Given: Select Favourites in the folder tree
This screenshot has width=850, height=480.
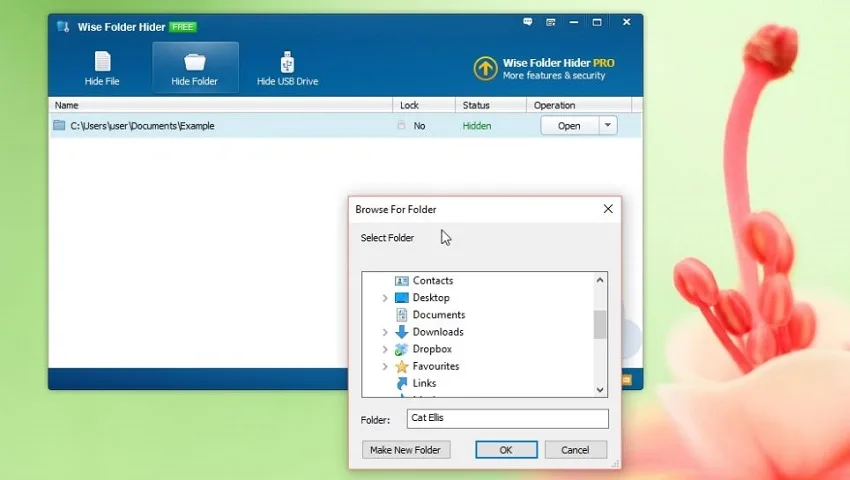Looking at the screenshot, I should click(x=436, y=366).
